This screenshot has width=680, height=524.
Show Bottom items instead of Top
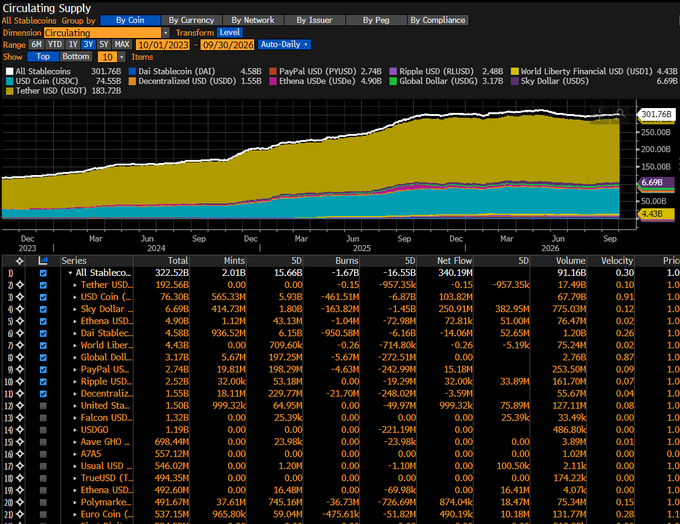75,56
